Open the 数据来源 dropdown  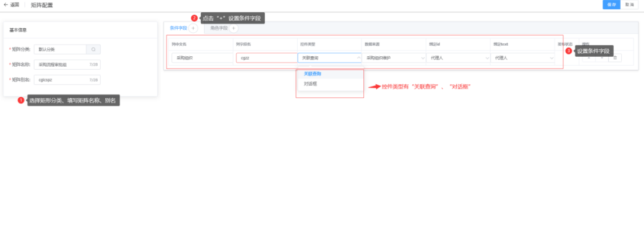point(394,58)
